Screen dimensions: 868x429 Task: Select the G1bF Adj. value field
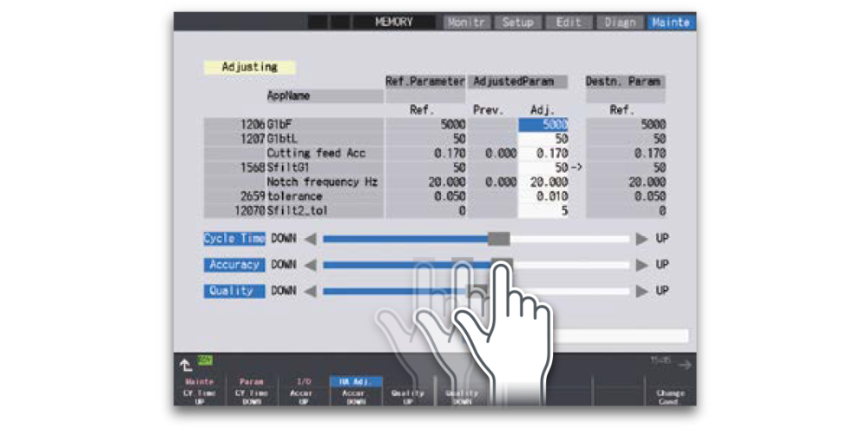[x=543, y=125]
